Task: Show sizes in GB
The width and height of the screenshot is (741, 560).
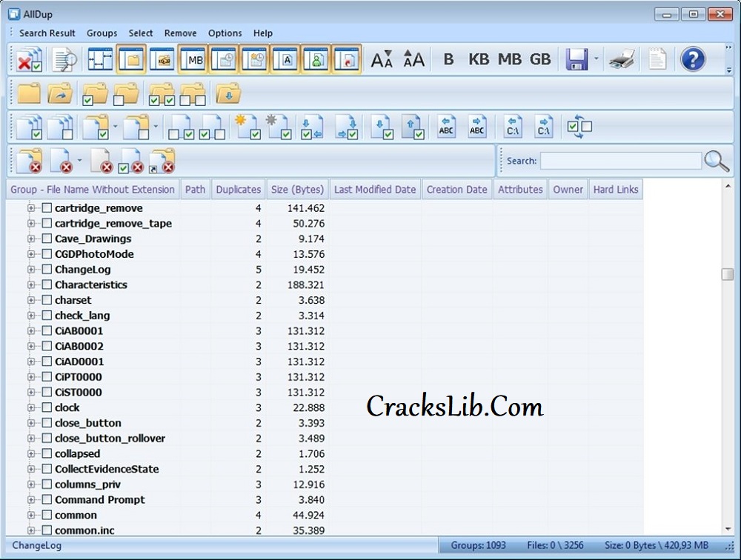Action: point(540,59)
